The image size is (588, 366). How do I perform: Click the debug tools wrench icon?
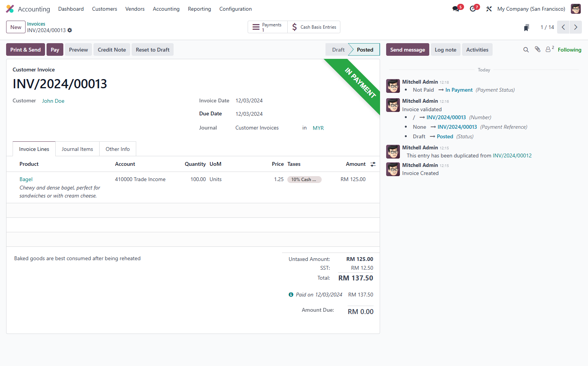[x=489, y=9]
